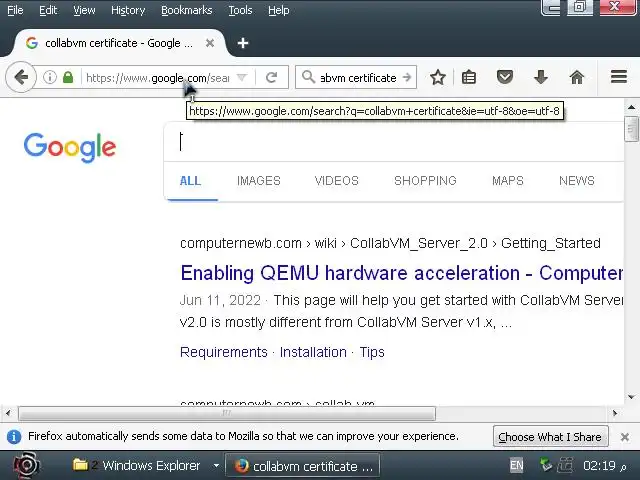Switch to IMAGES results tab
The width and height of the screenshot is (640, 480).
259,181
